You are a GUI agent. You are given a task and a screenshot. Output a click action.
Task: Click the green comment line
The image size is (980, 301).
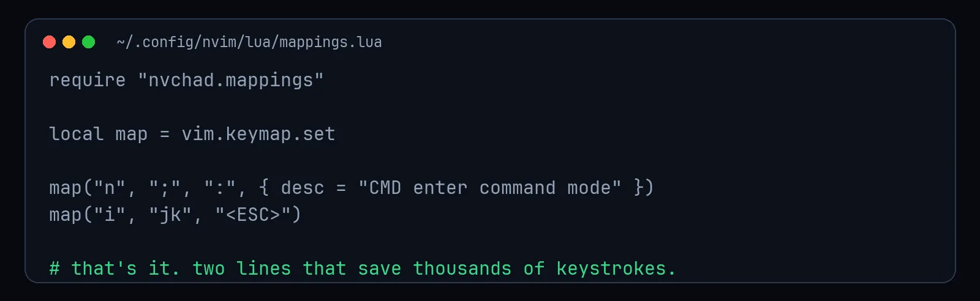[363, 269]
